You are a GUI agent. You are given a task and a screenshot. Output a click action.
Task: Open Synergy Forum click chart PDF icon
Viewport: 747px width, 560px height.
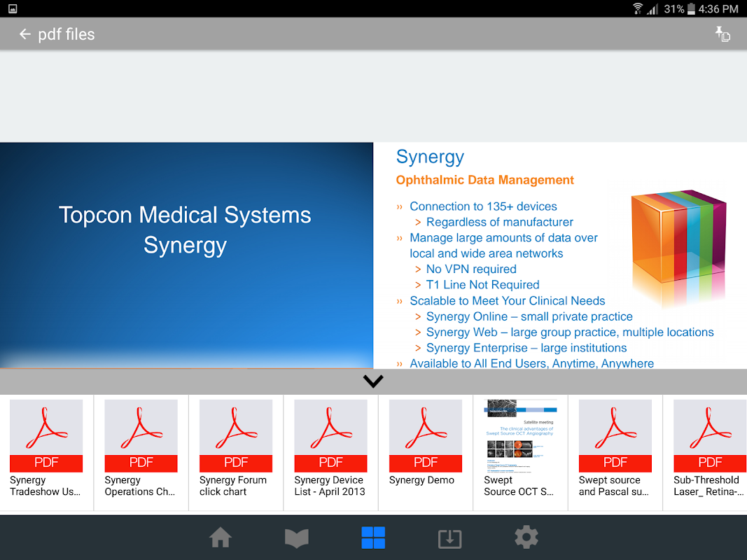click(236, 435)
